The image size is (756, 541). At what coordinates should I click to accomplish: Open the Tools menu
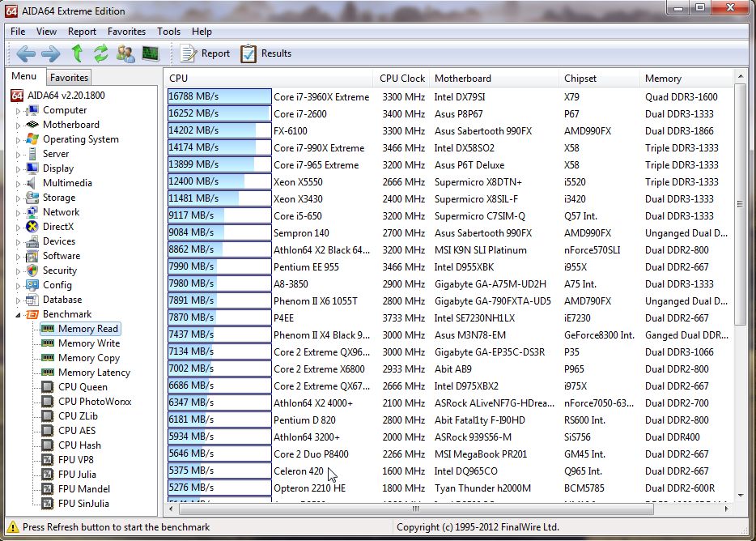coord(168,32)
